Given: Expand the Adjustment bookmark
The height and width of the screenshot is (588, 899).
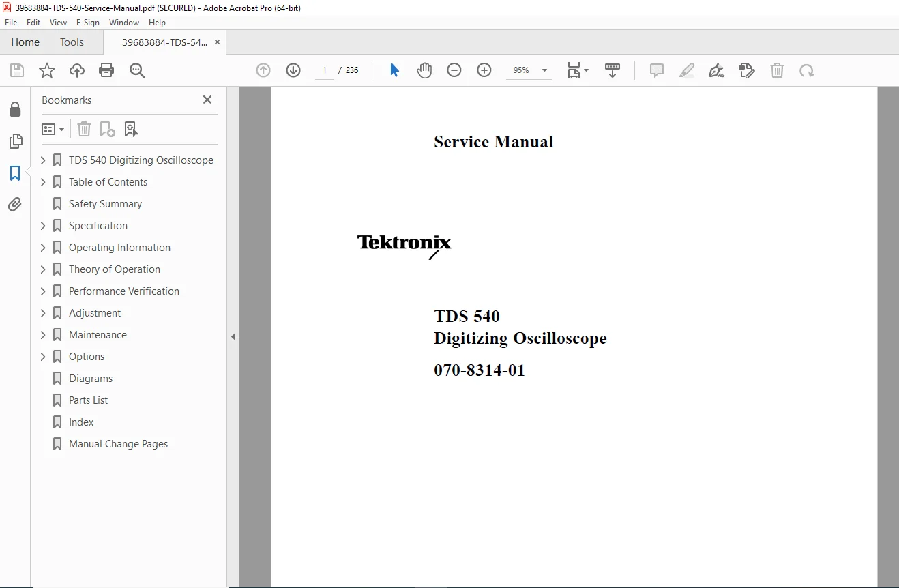Looking at the screenshot, I should 43,313.
